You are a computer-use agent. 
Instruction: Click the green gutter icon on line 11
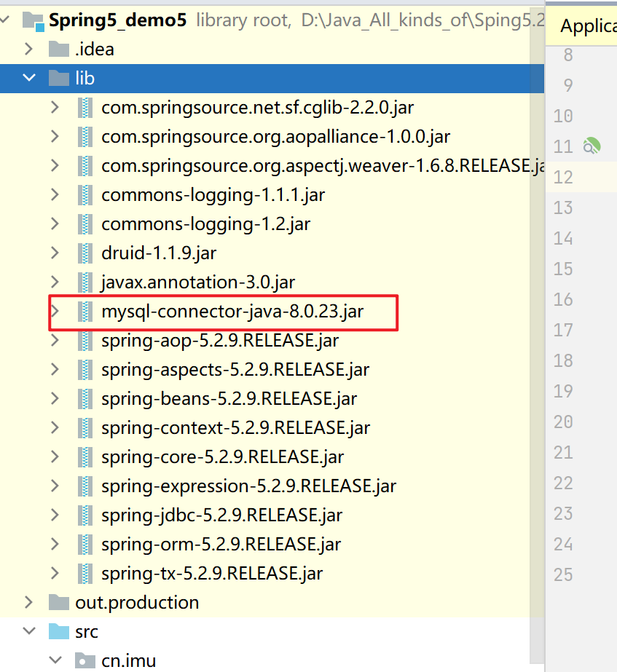[x=592, y=146]
